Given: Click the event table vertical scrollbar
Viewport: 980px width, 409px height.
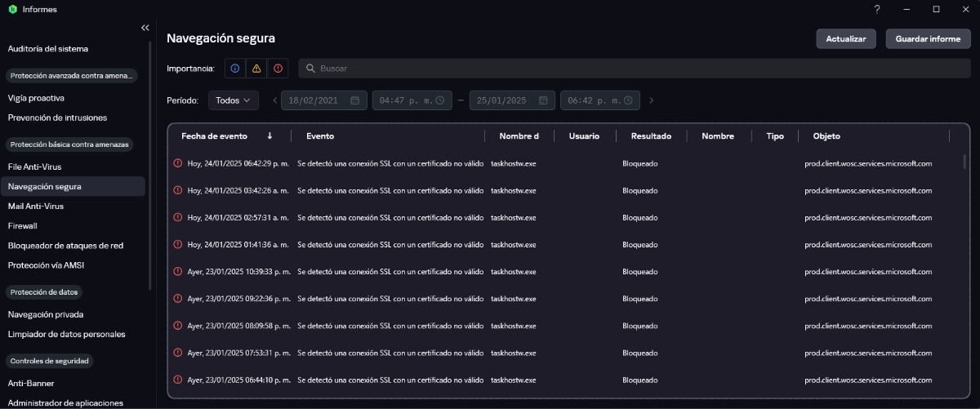Looking at the screenshot, I should [964, 161].
